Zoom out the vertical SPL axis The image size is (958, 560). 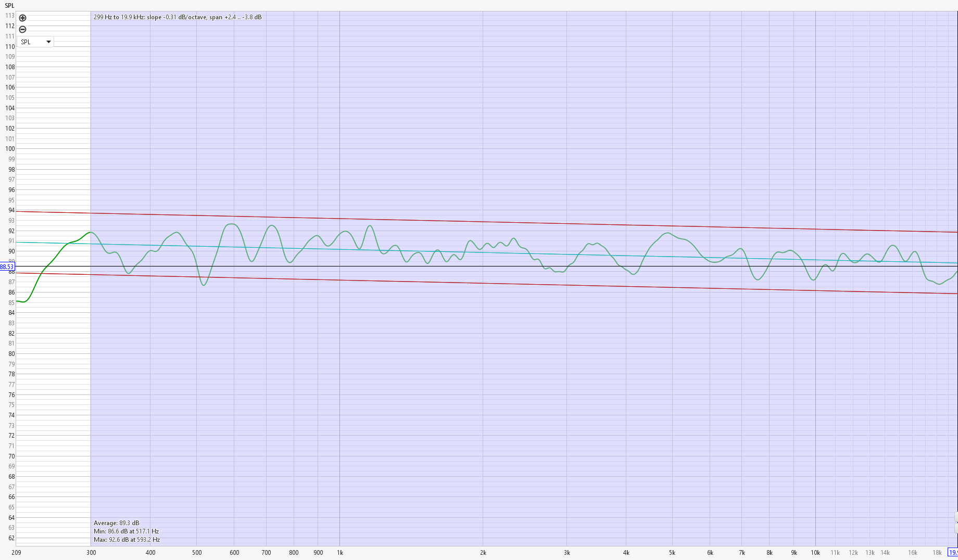pos(22,29)
